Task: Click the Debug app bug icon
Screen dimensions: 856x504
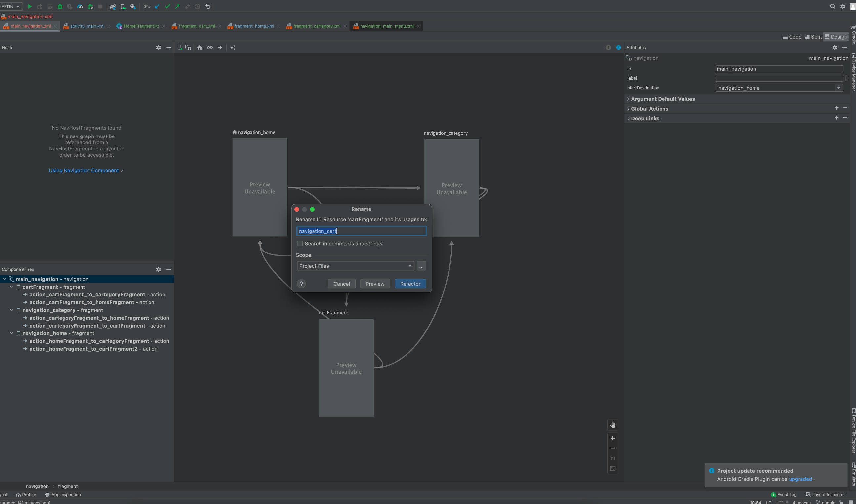Action: point(60,7)
